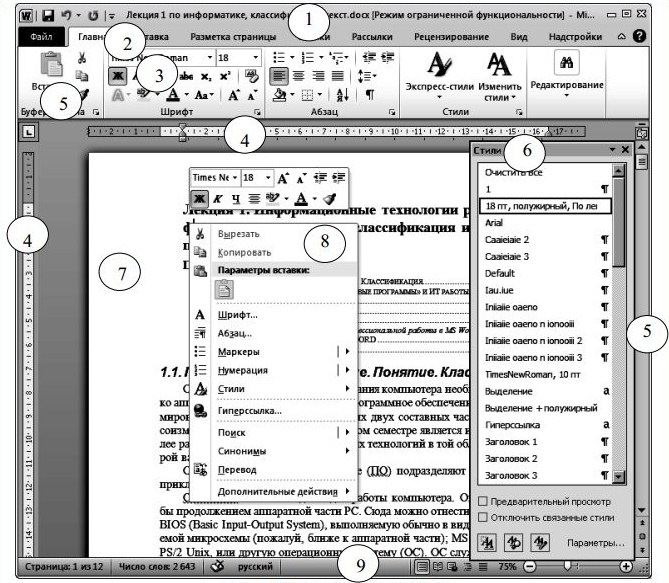Open Font dialog launcher in Шрифт group
Image resolution: width=669 pixels, height=583 pixels.
[257, 112]
